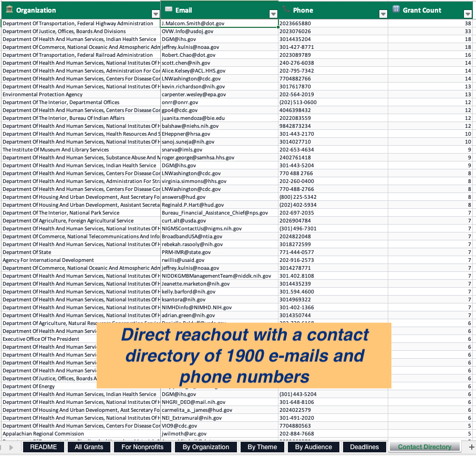Select the Contact Directory sheet tab
This screenshot has width=476, height=456.
425,447
